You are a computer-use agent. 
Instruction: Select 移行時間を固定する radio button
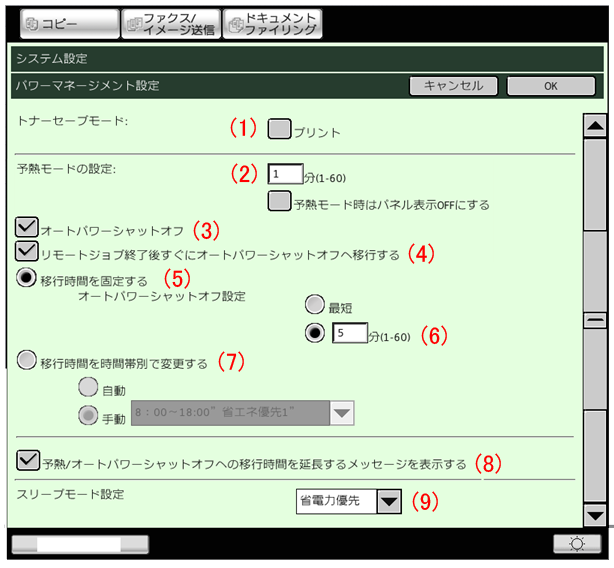[28, 279]
